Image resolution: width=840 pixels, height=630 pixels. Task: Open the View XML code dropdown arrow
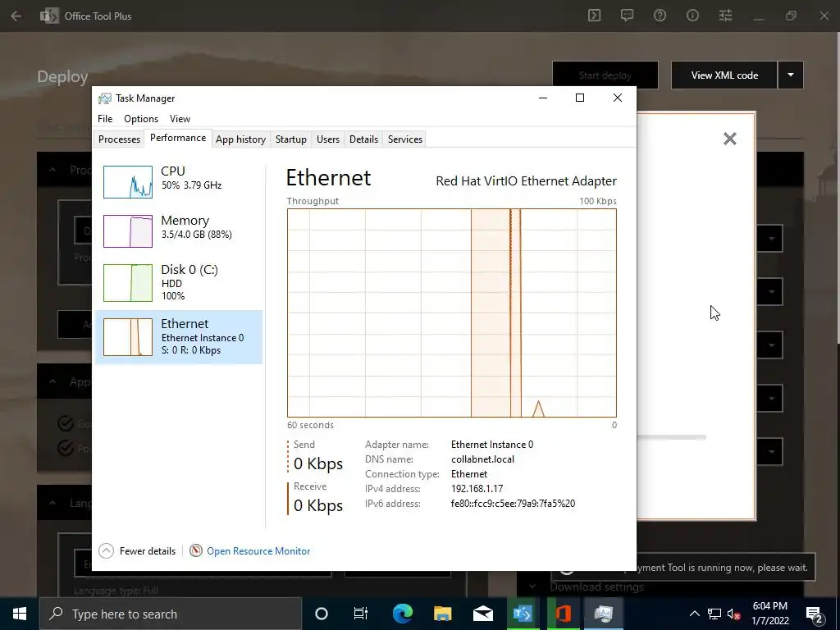[790, 75]
